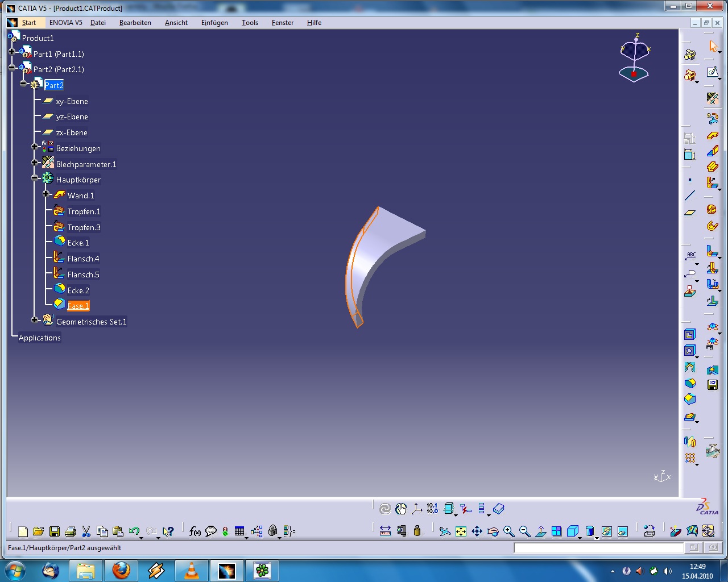Click the Sheet Metal Parameters icon
Screen dimensions: 728x582
coord(713,98)
